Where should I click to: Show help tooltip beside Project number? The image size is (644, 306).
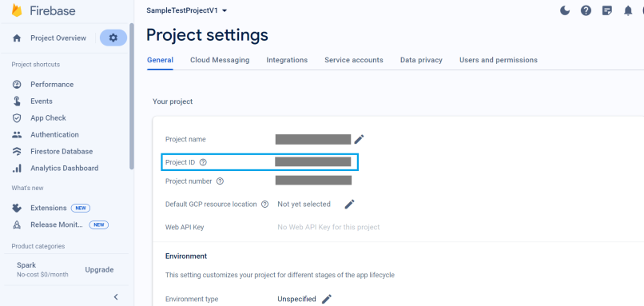click(220, 181)
